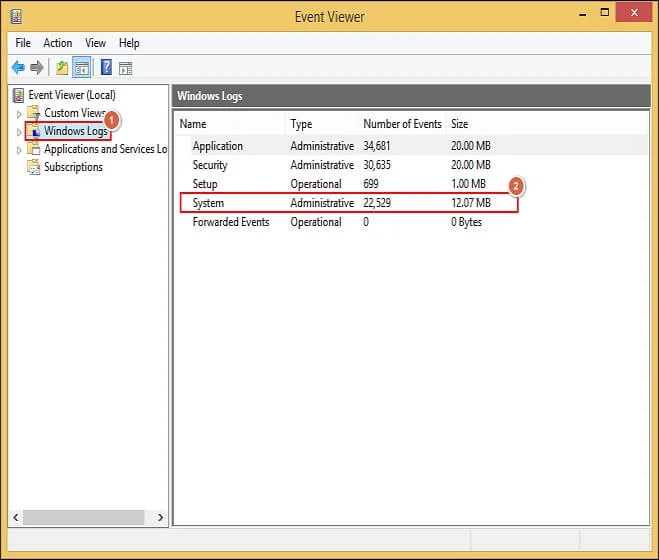659x560 pixels.
Task: Minimize the Event Viewer window
Action: tap(583, 14)
